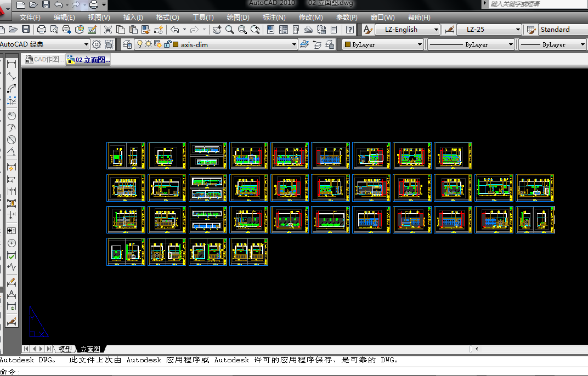Click the 命令 command line input
This screenshot has height=376, width=588.
tap(294, 372)
